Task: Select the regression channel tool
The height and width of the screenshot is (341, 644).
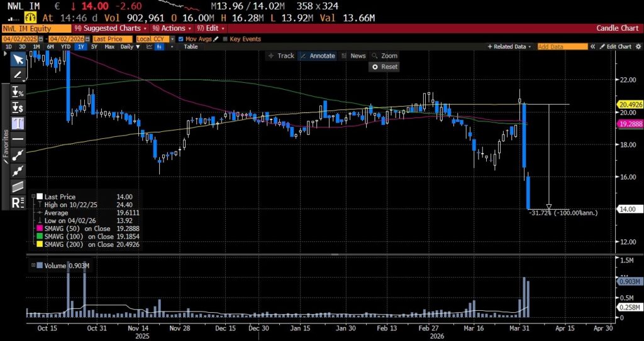Action: [x=18, y=187]
